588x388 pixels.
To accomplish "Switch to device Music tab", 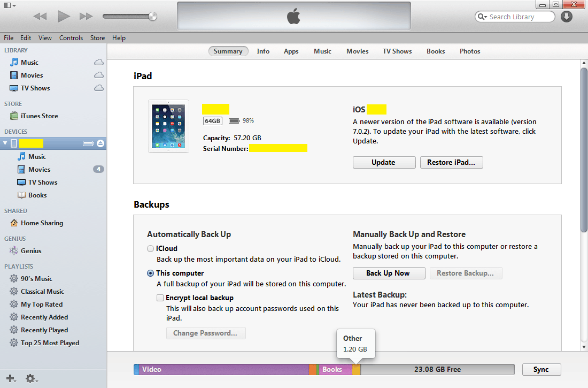I will click(x=322, y=51).
